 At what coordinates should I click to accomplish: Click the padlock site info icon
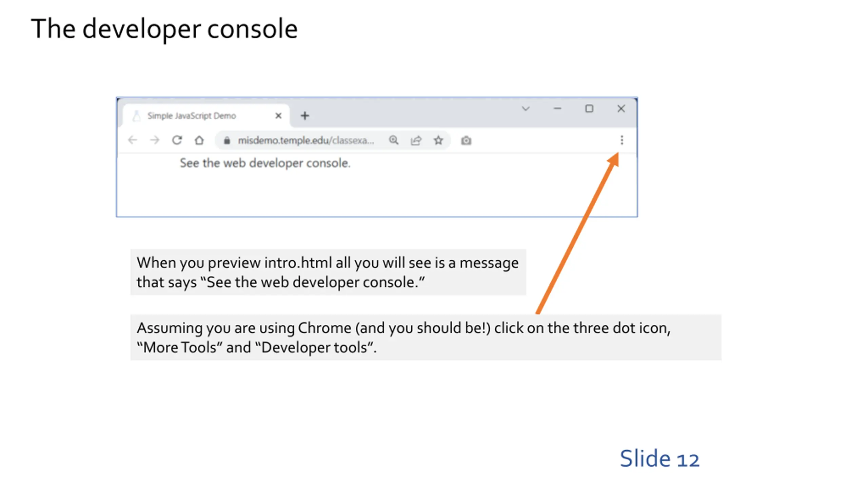point(227,140)
